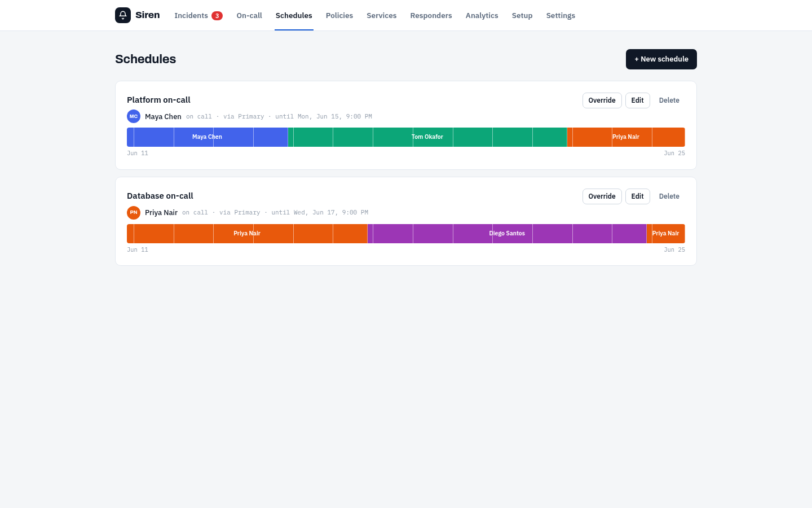Click Priya Nair's PN avatar
812x508 pixels.
(134, 213)
